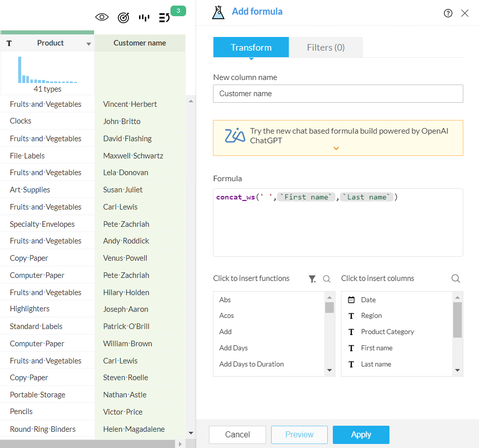Insert the Region column
Image resolution: width=479 pixels, height=448 pixels.
371,315
